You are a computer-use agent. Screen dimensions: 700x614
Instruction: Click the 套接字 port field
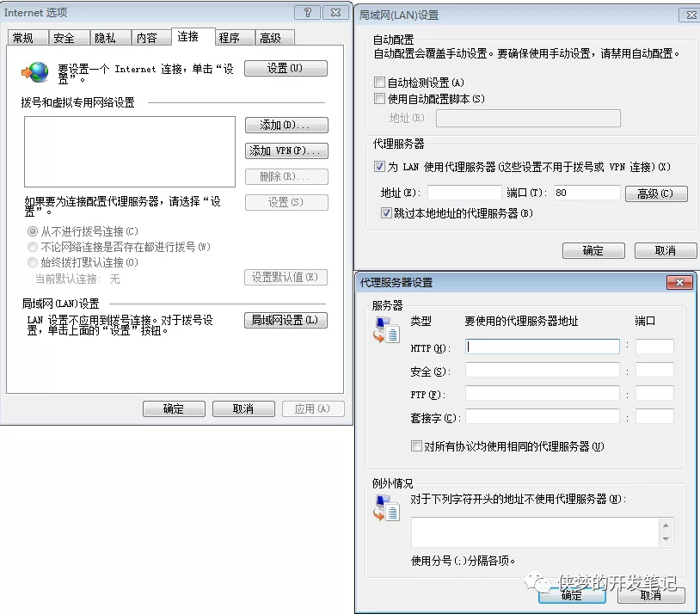click(x=654, y=416)
